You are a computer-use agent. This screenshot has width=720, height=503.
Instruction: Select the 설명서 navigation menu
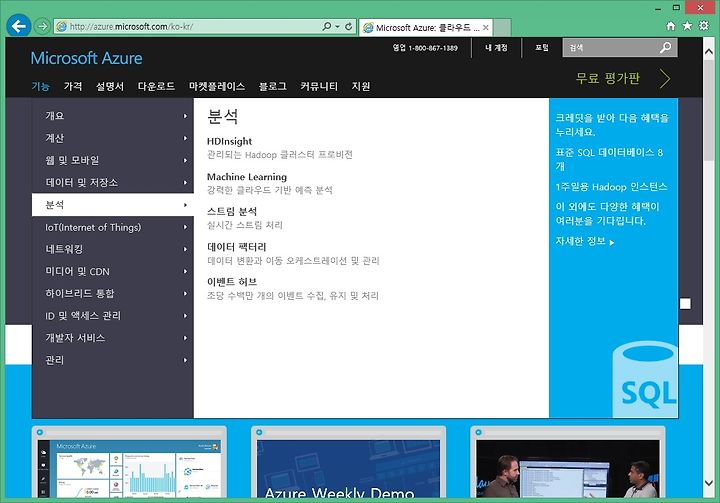[110, 86]
